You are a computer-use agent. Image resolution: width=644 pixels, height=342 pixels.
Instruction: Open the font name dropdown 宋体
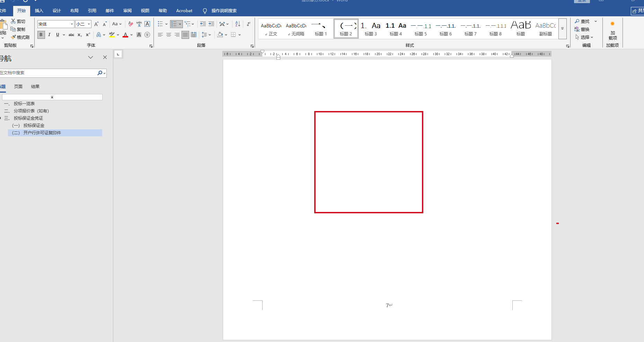pos(72,24)
